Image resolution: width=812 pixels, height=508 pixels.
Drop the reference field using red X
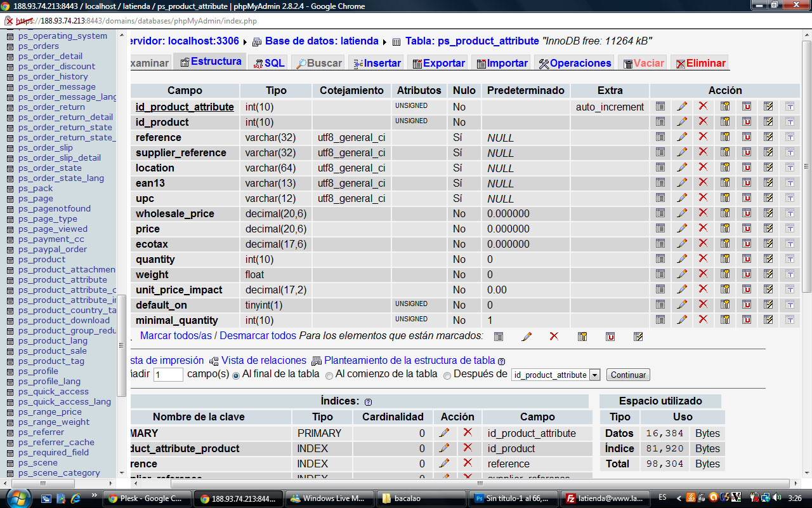[703, 137]
